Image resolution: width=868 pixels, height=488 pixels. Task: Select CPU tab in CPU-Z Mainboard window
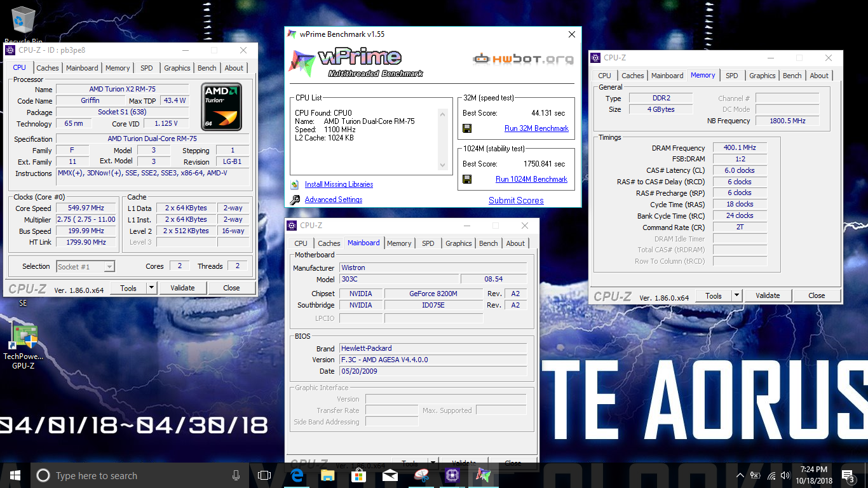301,243
